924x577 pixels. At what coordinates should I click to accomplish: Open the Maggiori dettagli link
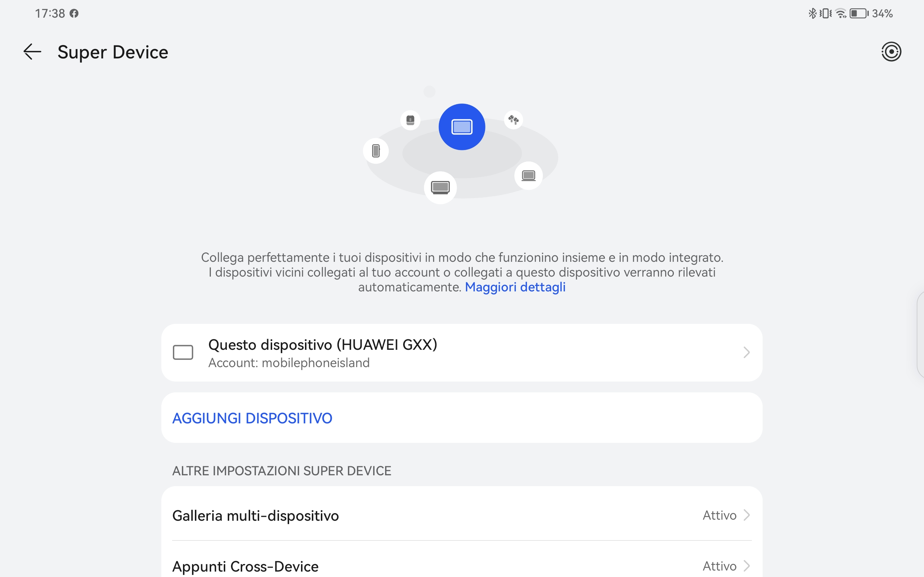(515, 287)
